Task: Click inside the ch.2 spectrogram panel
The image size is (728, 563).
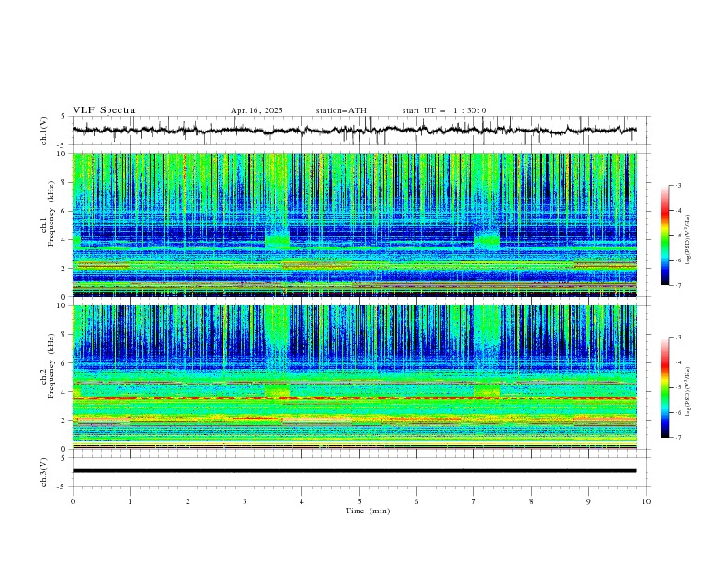Action: coord(354,377)
